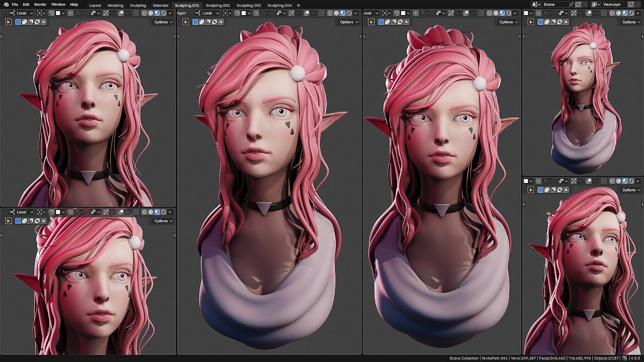Select rendered shading in top-left viewport
This screenshot has height=362, width=644.
pyautogui.click(x=164, y=13)
